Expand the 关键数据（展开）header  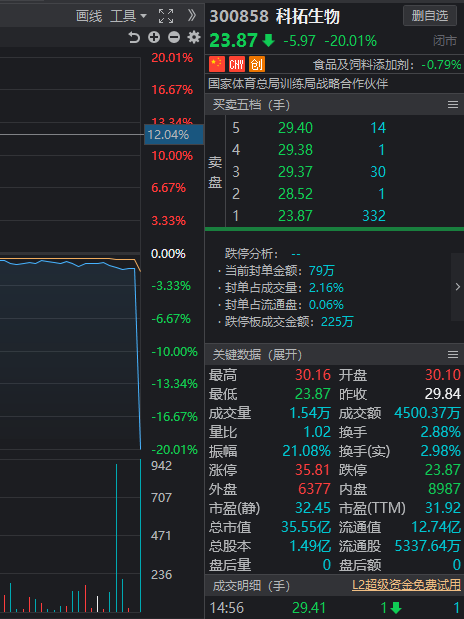257,355
